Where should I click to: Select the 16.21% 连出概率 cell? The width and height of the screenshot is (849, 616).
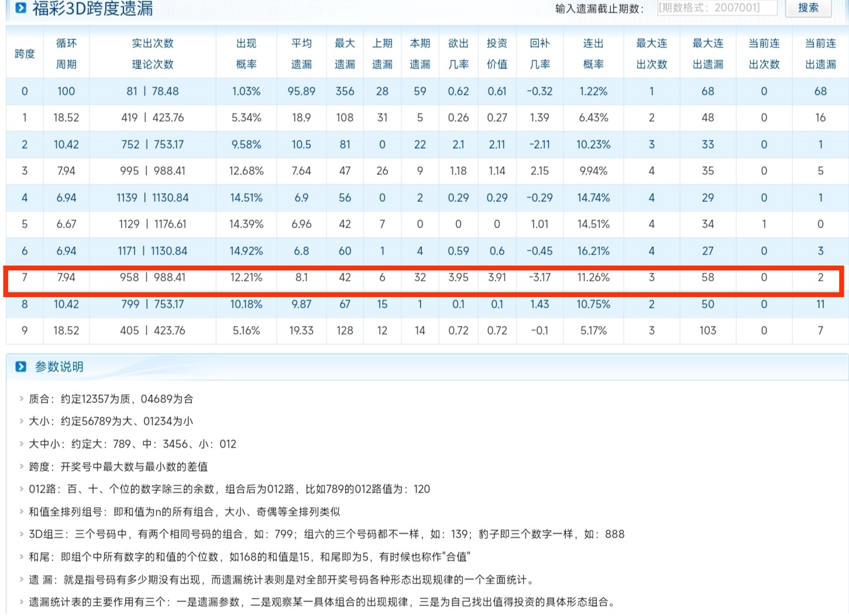click(593, 251)
